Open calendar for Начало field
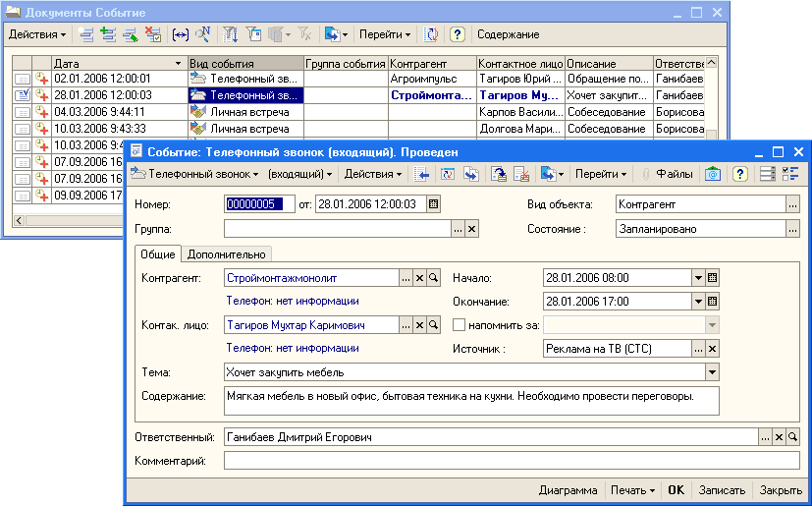The image size is (812, 506). (712, 278)
